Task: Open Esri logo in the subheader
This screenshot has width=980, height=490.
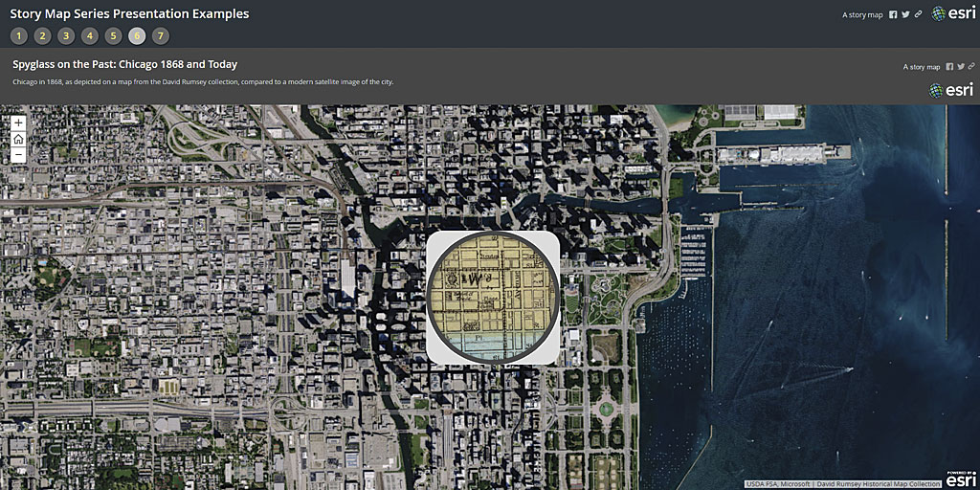Action: tap(951, 90)
